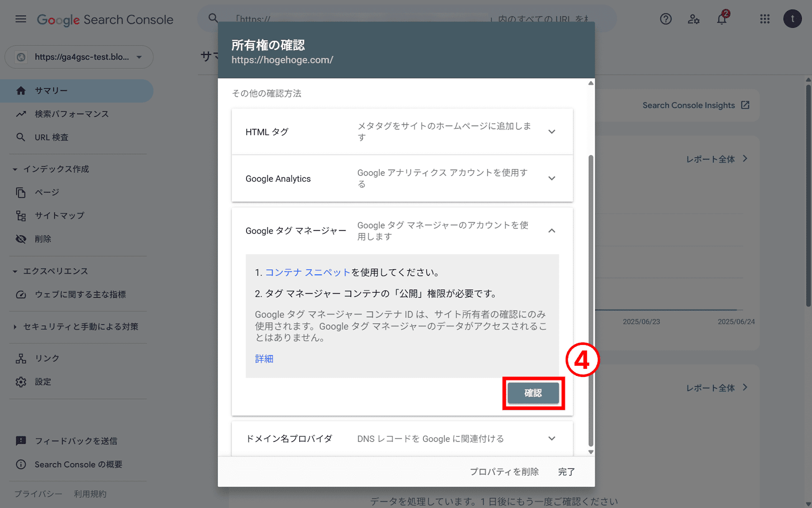Click the 削除 crossed-eye icon

pyautogui.click(x=20, y=239)
